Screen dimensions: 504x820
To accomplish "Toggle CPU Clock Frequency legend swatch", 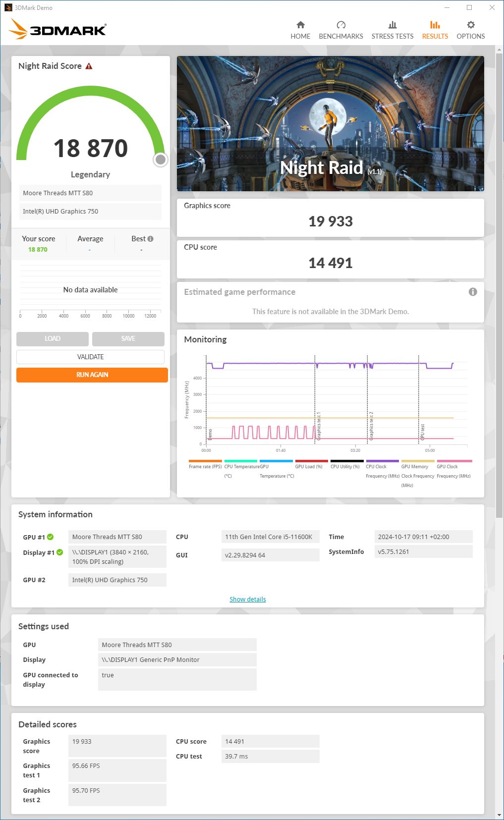I will [x=383, y=461].
